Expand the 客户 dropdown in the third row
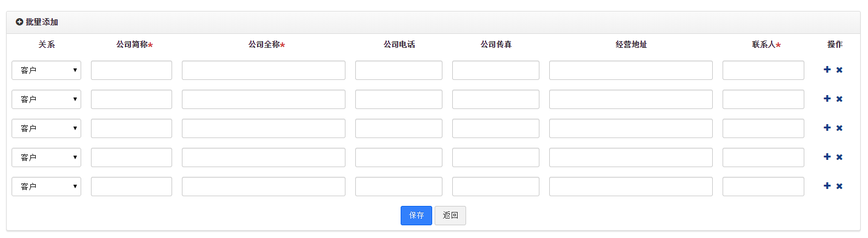The height and width of the screenshot is (238, 868). point(46,128)
